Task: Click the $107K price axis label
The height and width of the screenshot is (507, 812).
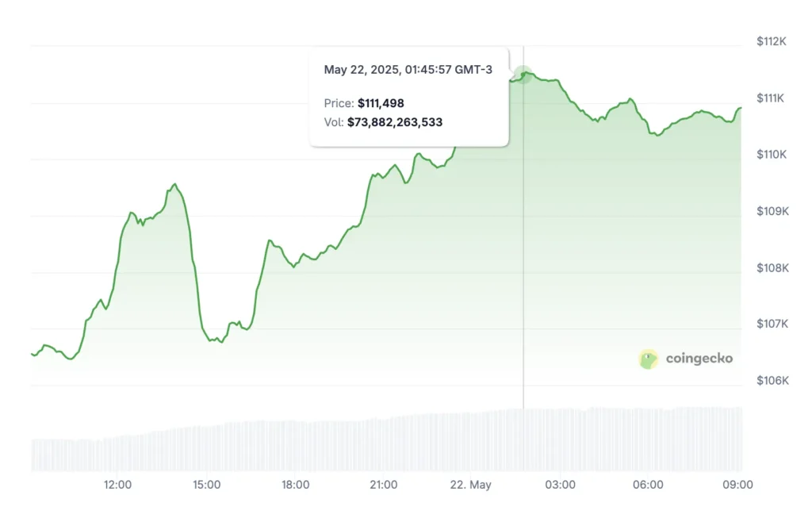Action: click(772, 325)
